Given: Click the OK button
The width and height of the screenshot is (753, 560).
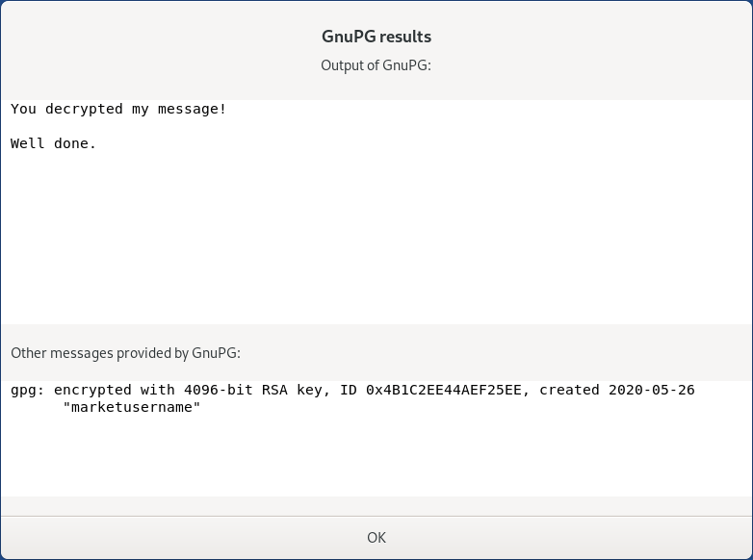Looking at the screenshot, I should [376, 538].
